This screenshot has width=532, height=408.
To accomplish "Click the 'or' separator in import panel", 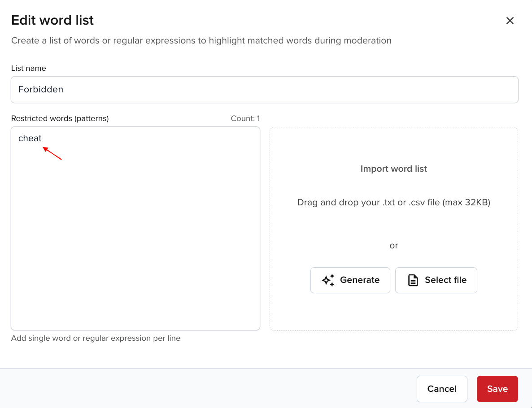I will 393,246.
